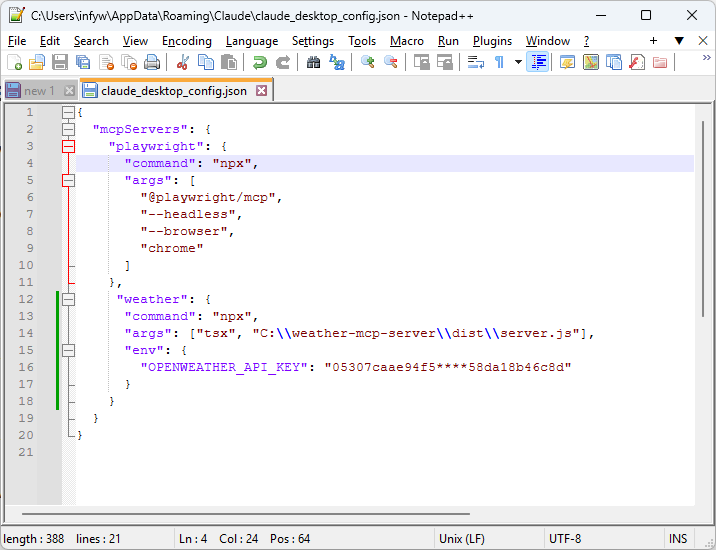The image size is (716, 550).
Task: Switch to the new 1 tab
Action: pos(39,90)
